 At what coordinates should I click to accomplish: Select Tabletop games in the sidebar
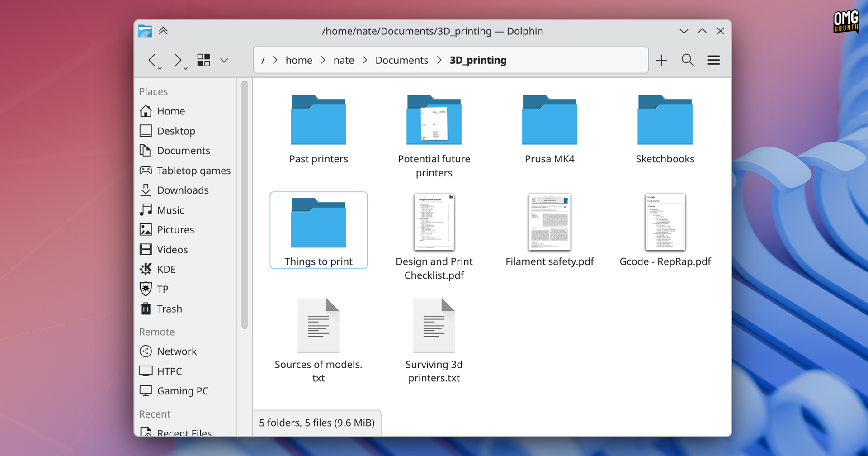click(193, 171)
